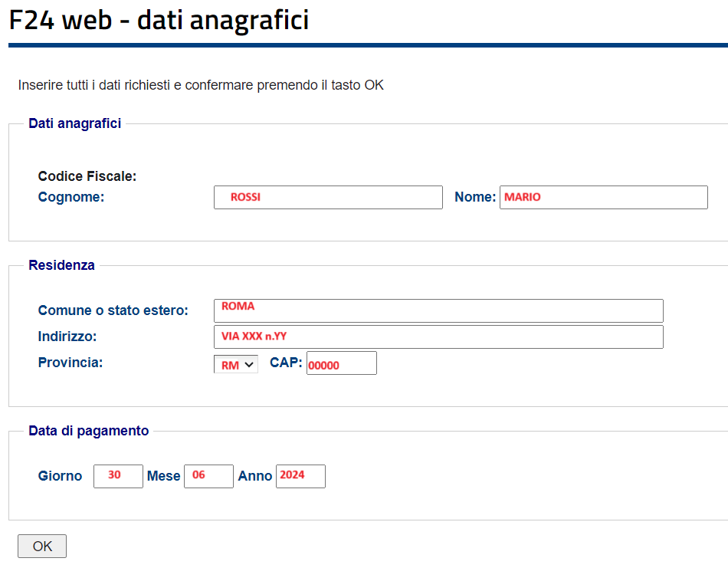This screenshot has height=568, width=728.
Task: Focus the Anno year input box
Action: pos(300,476)
